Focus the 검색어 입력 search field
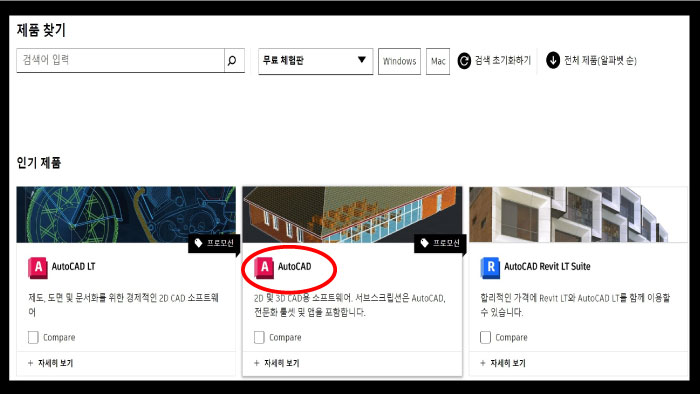Viewport: 700px width, 394px height. click(120, 60)
